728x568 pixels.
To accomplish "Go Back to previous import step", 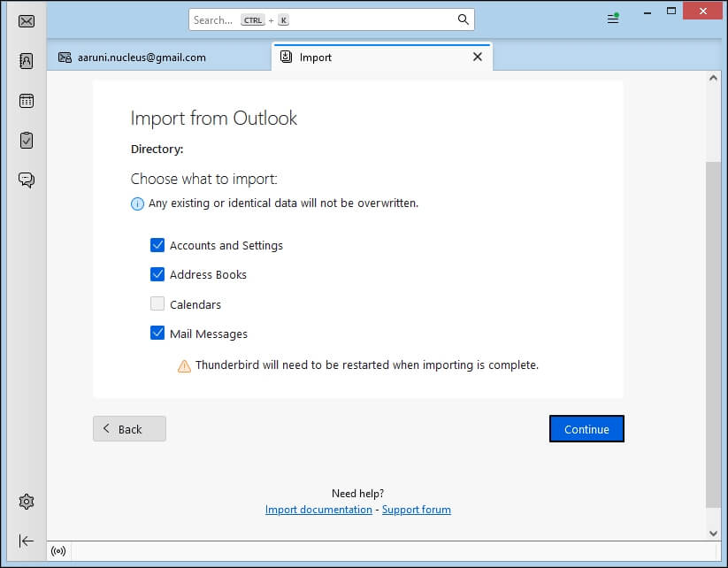I will pyautogui.click(x=129, y=429).
